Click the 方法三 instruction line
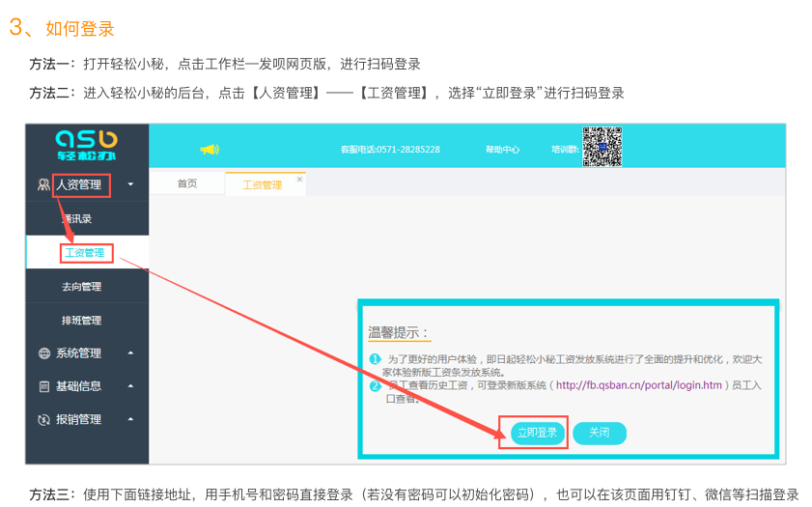This screenshot has width=812, height=507. point(414,494)
